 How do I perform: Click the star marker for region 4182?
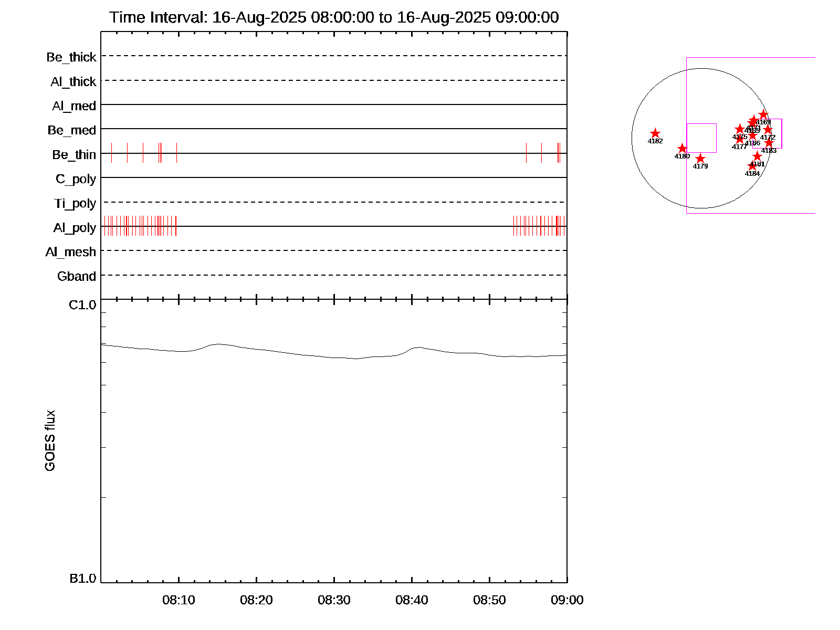655,133
